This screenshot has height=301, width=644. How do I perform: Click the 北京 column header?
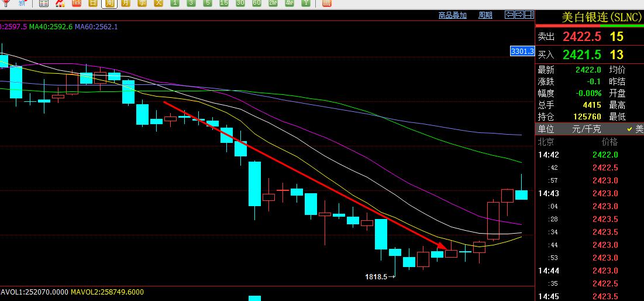[546, 142]
